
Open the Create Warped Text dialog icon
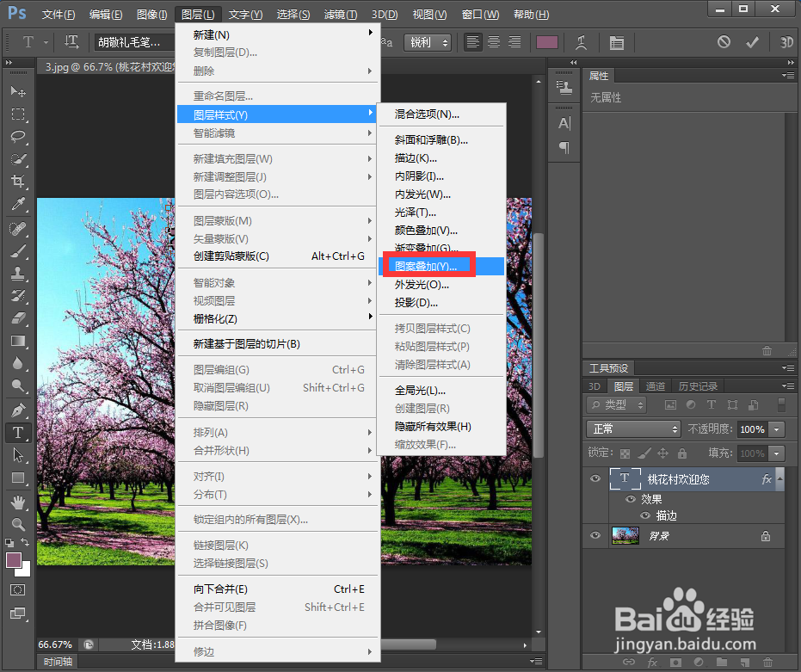point(581,41)
